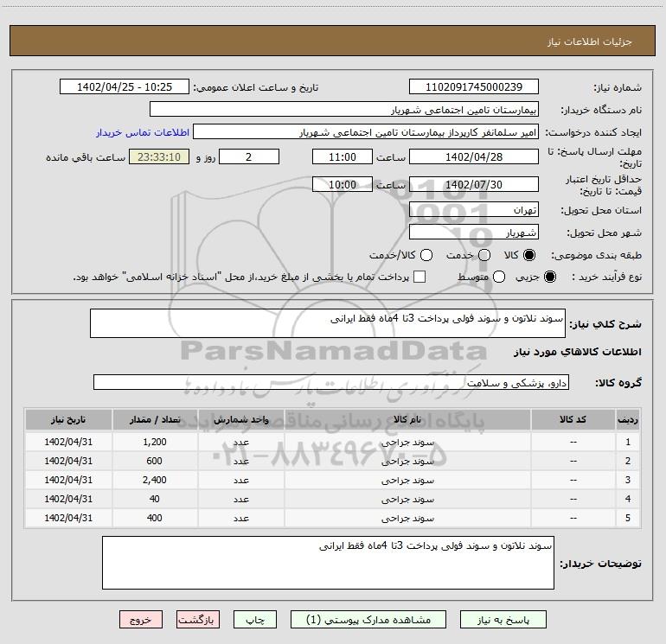Click the price validity date 1402/07/30
The width and height of the screenshot is (666, 644).
[x=474, y=184]
